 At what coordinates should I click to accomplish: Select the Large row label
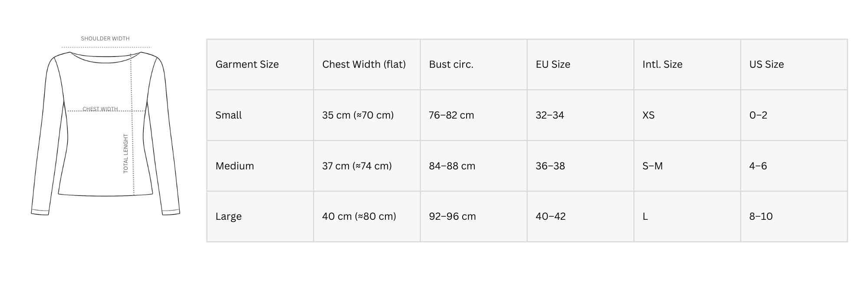(228, 216)
